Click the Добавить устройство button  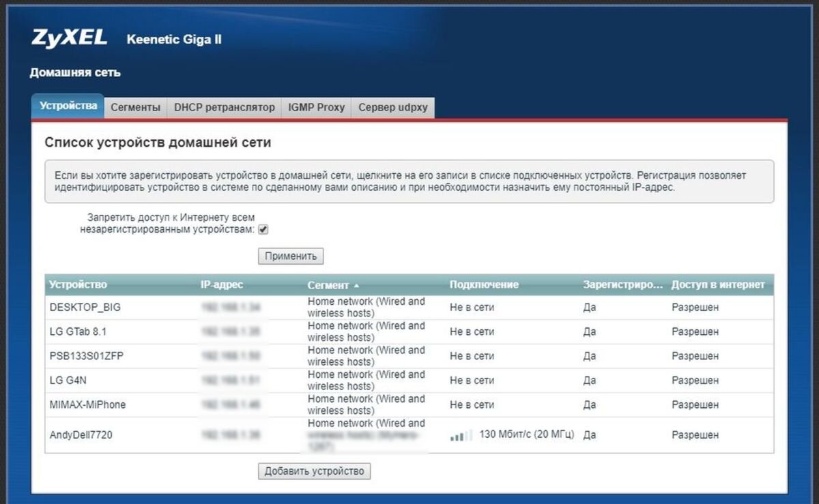[x=314, y=471]
